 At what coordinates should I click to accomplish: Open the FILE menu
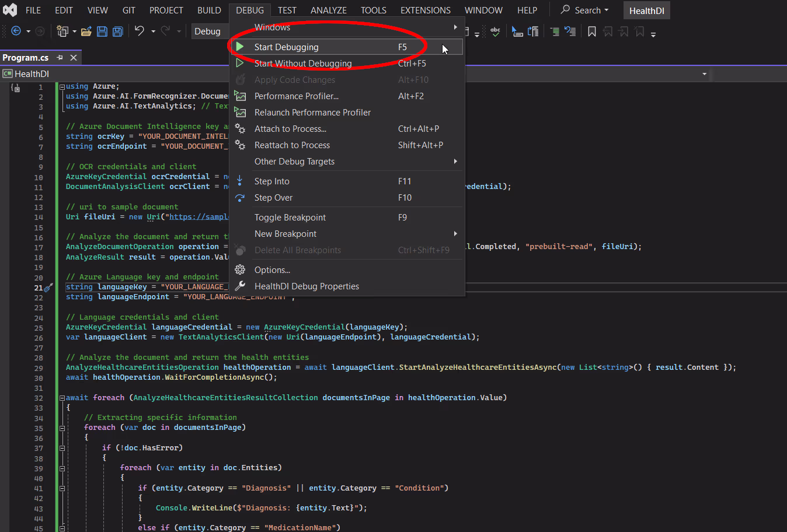click(x=33, y=10)
